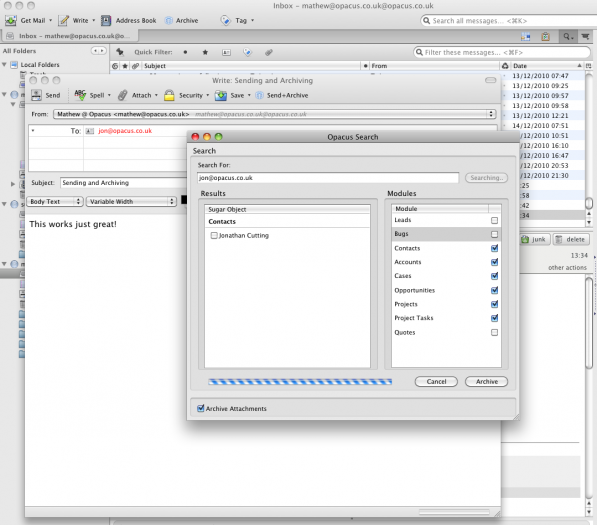This screenshot has width=597, height=525.
Task: Click the column picker icon right of Date header
Action: pyautogui.click(x=588, y=66)
